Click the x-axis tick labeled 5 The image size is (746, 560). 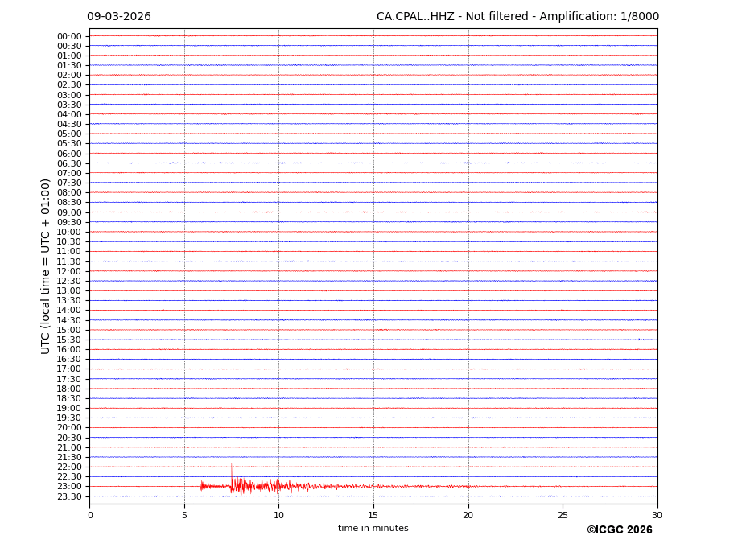(x=184, y=515)
